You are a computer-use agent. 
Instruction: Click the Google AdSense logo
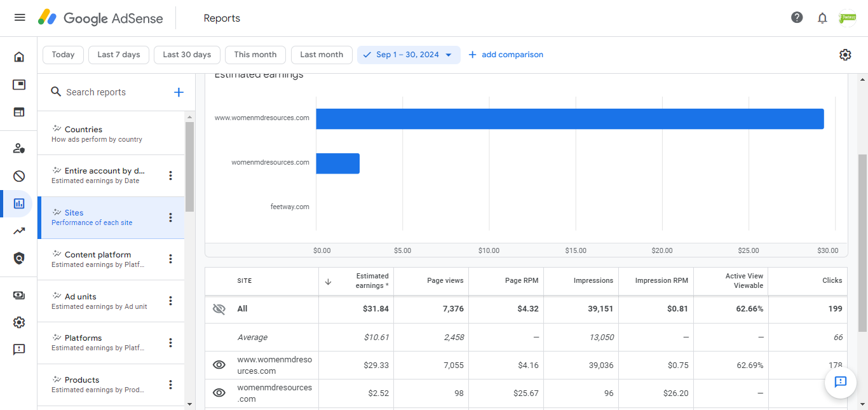point(100,18)
